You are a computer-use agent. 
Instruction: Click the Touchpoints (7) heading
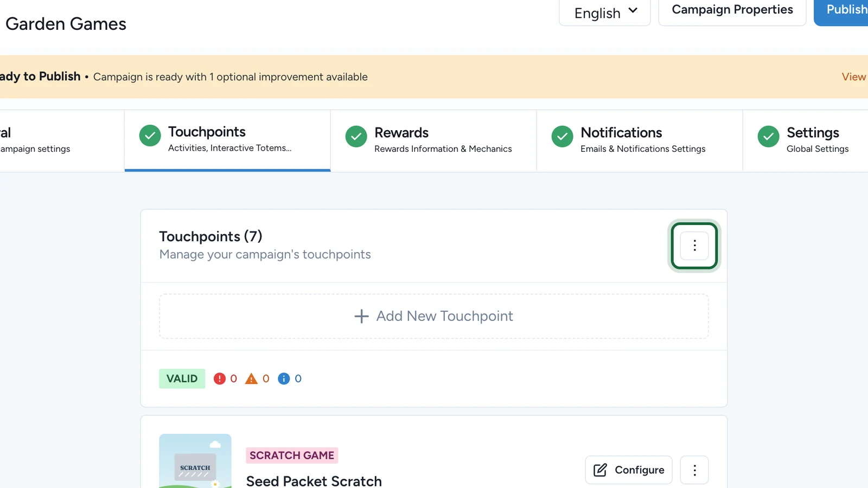coord(210,236)
